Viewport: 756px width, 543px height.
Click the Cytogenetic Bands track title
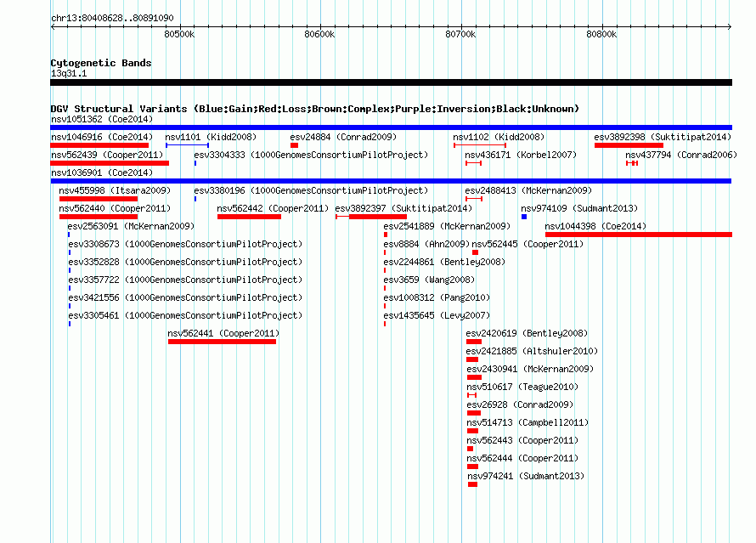click(x=101, y=63)
